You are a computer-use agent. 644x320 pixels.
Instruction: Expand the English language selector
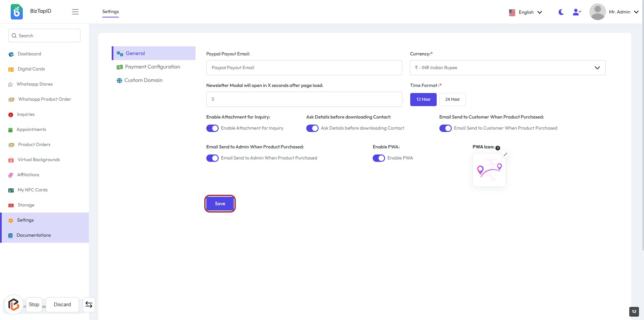(526, 12)
